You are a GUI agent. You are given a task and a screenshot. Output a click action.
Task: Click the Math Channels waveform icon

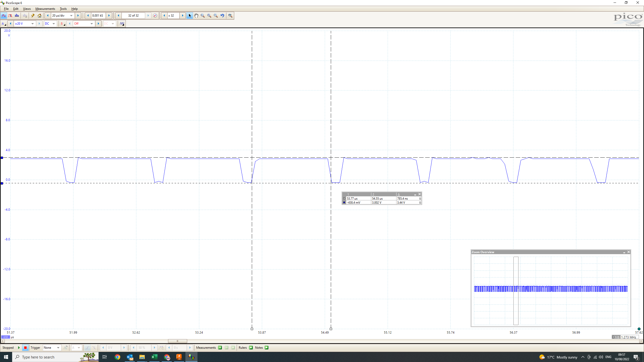point(122,24)
